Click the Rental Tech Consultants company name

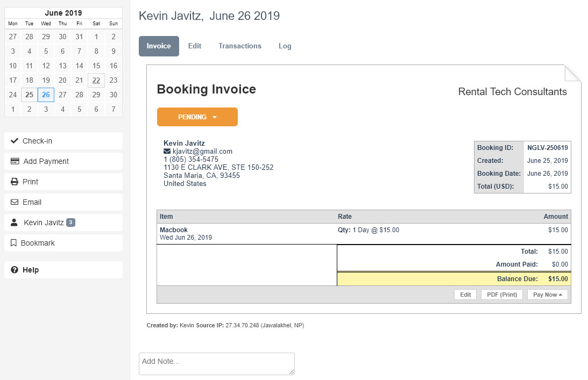tap(512, 92)
